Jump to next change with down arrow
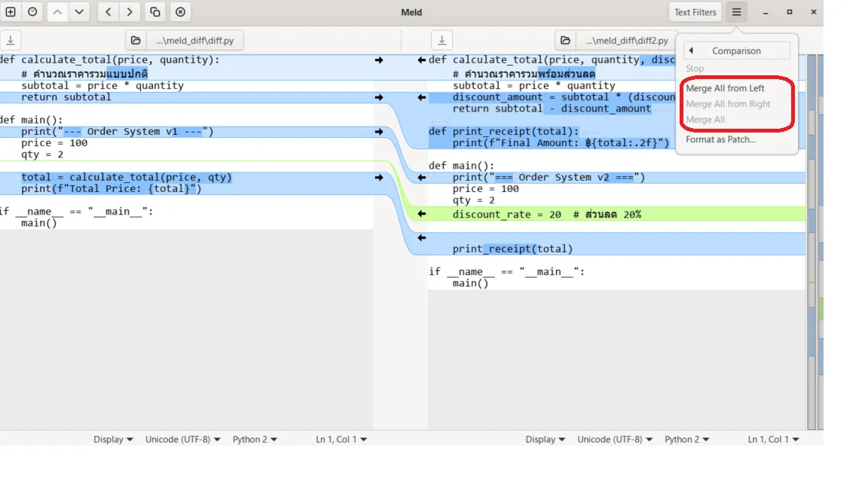 (79, 11)
